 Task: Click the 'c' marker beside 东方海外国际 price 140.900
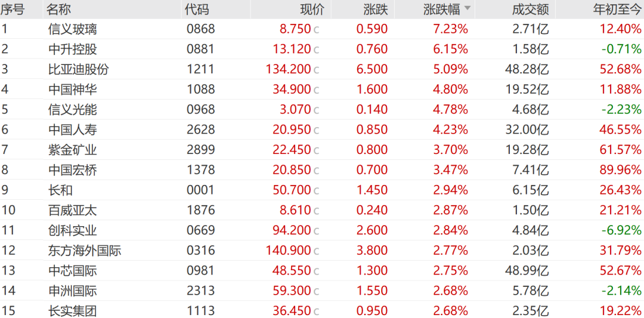pos(317,251)
